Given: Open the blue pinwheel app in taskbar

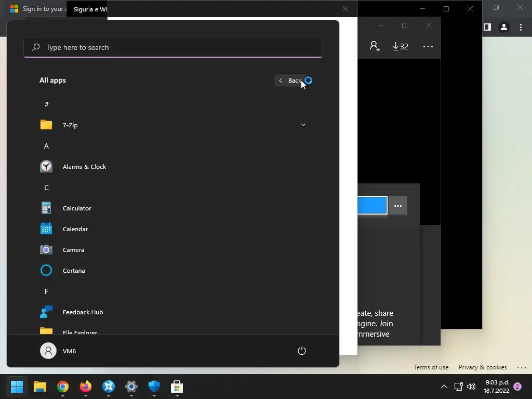Looking at the screenshot, I should coord(109,387).
